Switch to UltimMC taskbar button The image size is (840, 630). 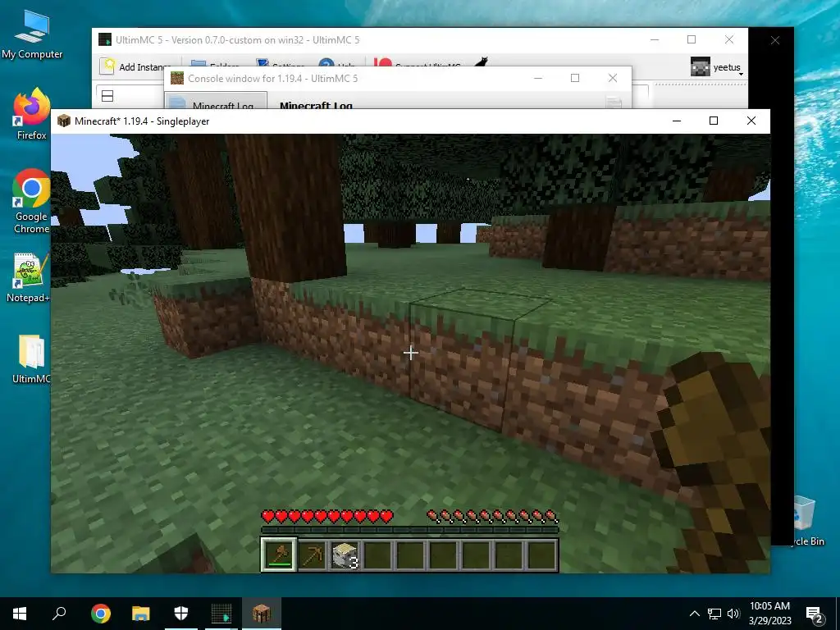click(221, 614)
